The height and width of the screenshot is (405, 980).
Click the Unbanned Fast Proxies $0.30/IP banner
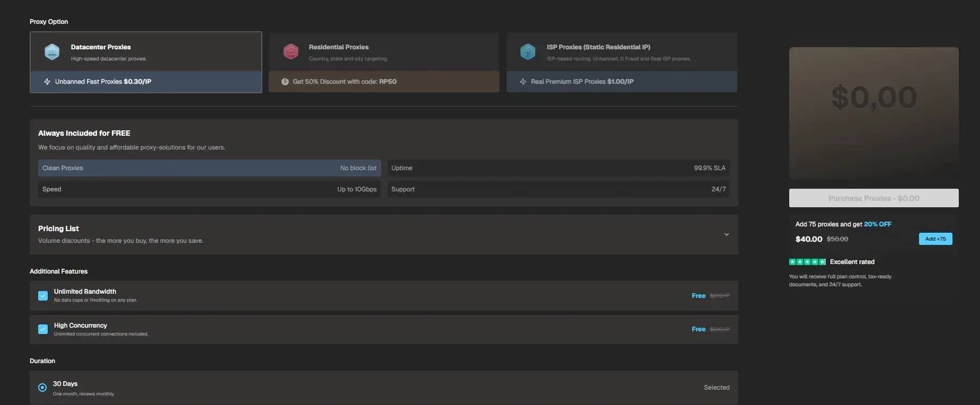pos(146,82)
